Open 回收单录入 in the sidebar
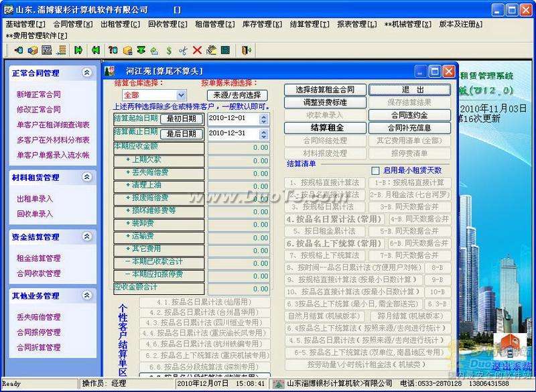This screenshot has height=392, width=536. tap(35, 214)
